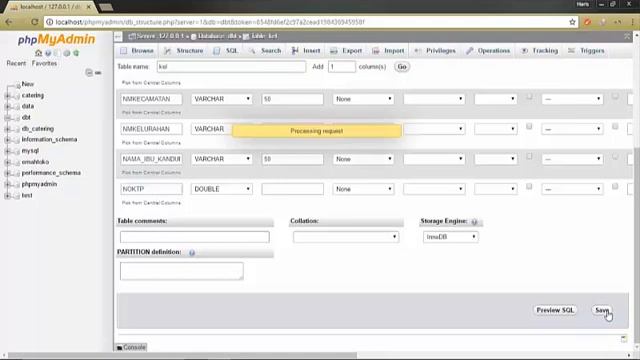Expand the mysql database node

point(7,151)
